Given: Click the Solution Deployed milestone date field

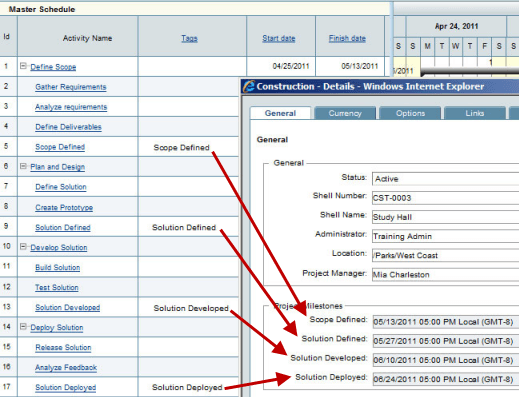Looking at the screenshot, I should click(x=446, y=379).
